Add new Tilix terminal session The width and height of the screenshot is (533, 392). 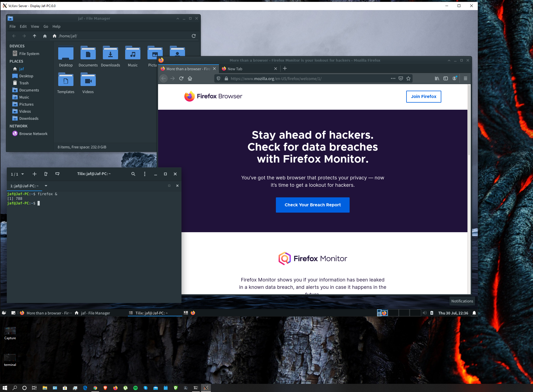[x=35, y=174]
